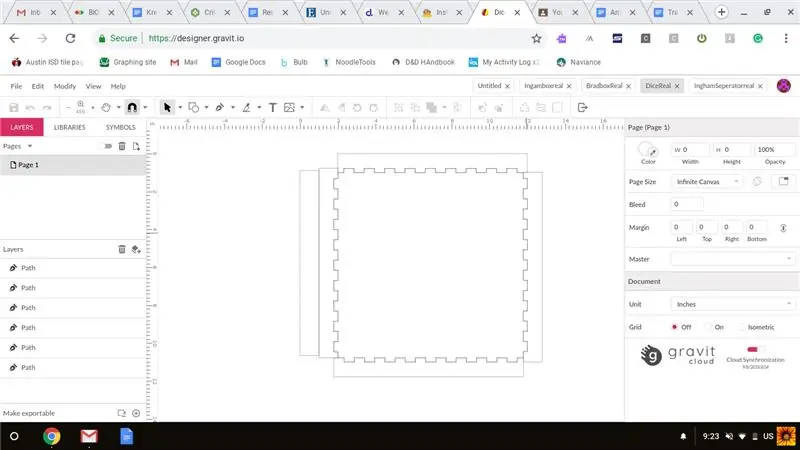The image size is (800, 450).
Task: Open the Shape tool variants dropdown arrow
Action: click(x=207, y=108)
